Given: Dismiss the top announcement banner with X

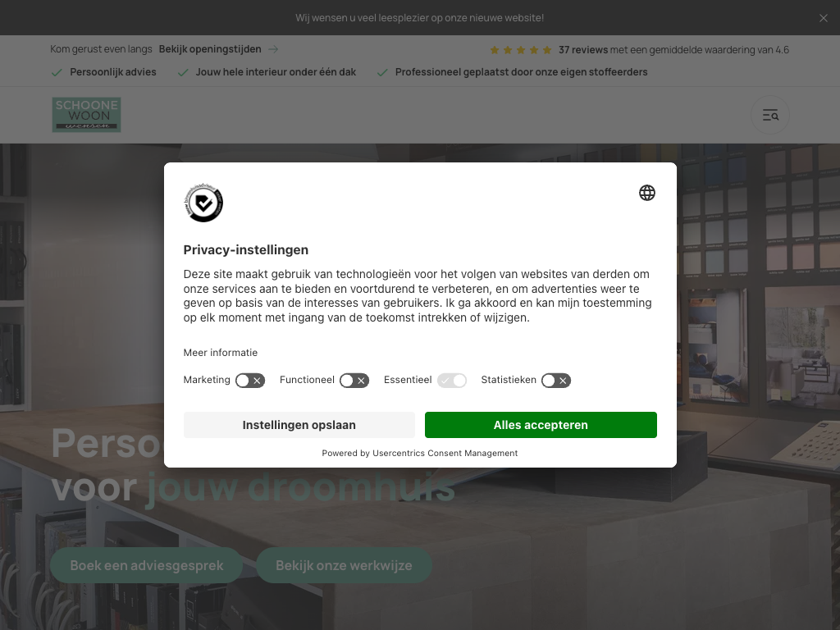Looking at the screenshot, I should (824, 18).
